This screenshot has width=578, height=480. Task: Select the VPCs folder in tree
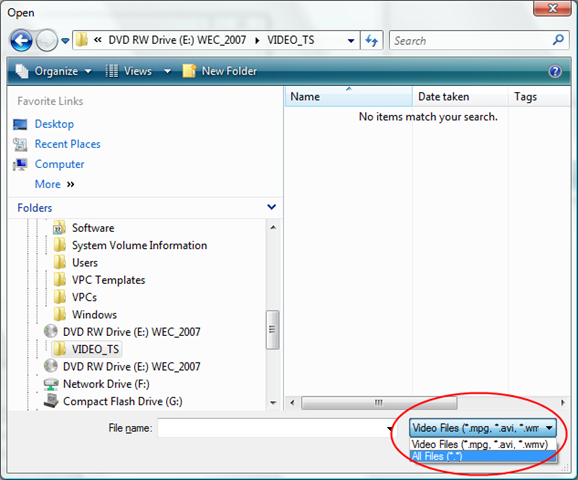pos(84,298)
